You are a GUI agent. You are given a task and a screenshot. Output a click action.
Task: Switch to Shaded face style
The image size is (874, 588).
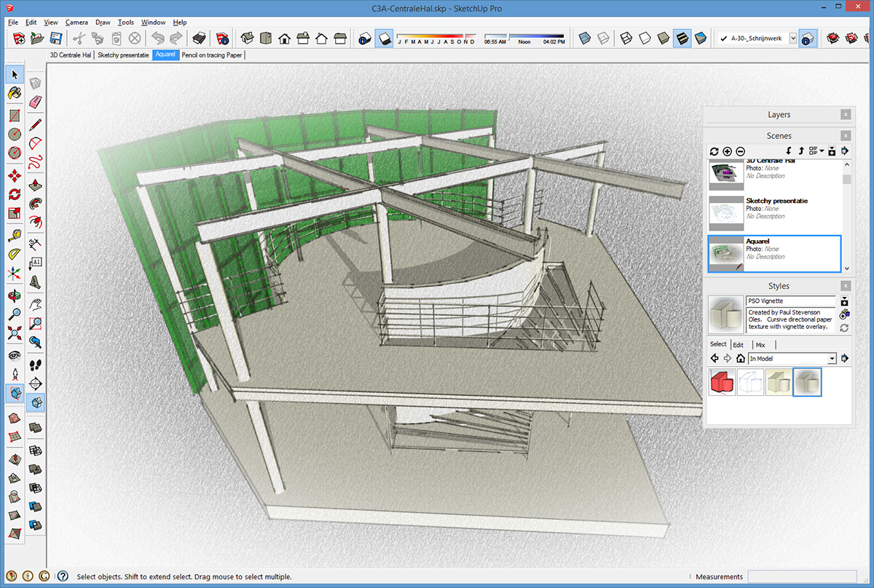coord(664,39)
